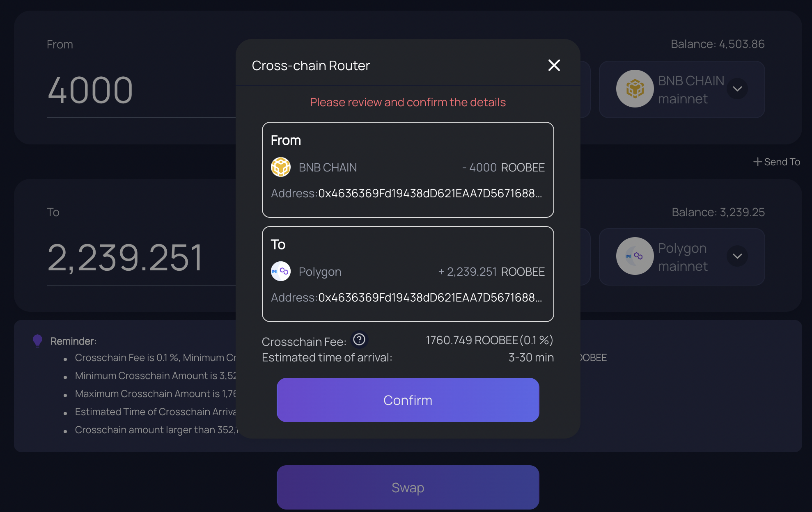Open the BNB CHAIN mainnet network selector
812x512 pixels.
point(682,89)
